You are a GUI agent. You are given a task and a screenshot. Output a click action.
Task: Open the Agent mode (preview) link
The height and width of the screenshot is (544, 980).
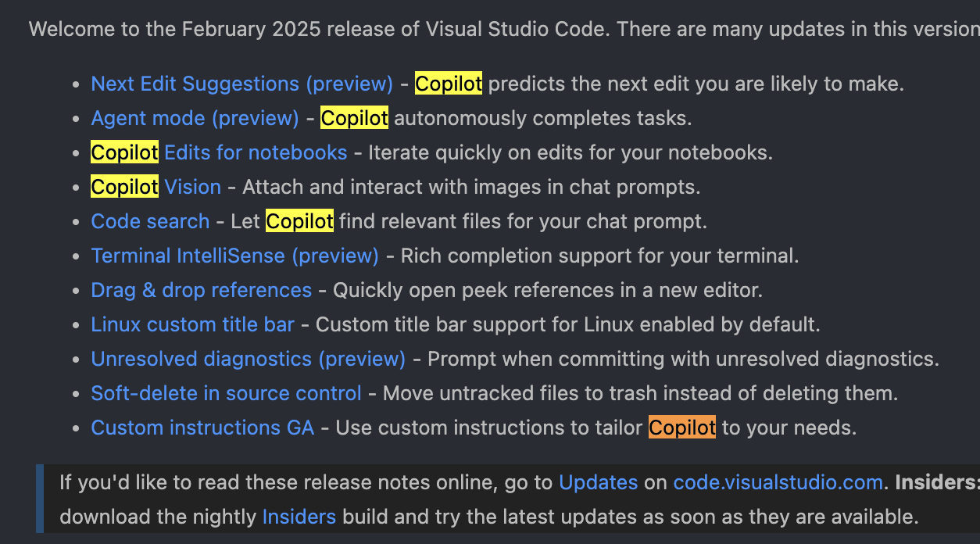[195, 118]
